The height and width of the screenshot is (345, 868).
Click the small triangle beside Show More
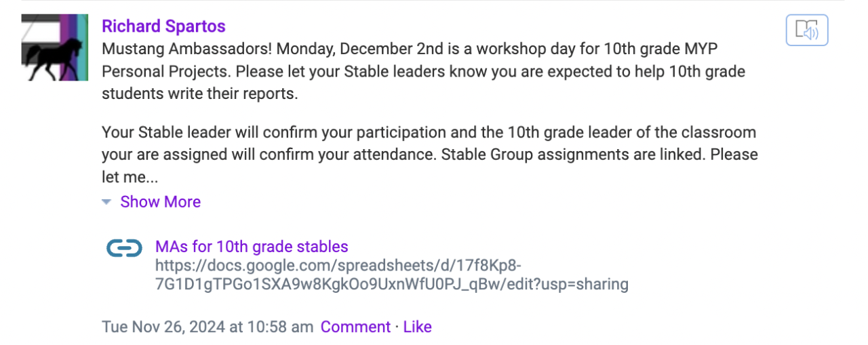[106, 202]
